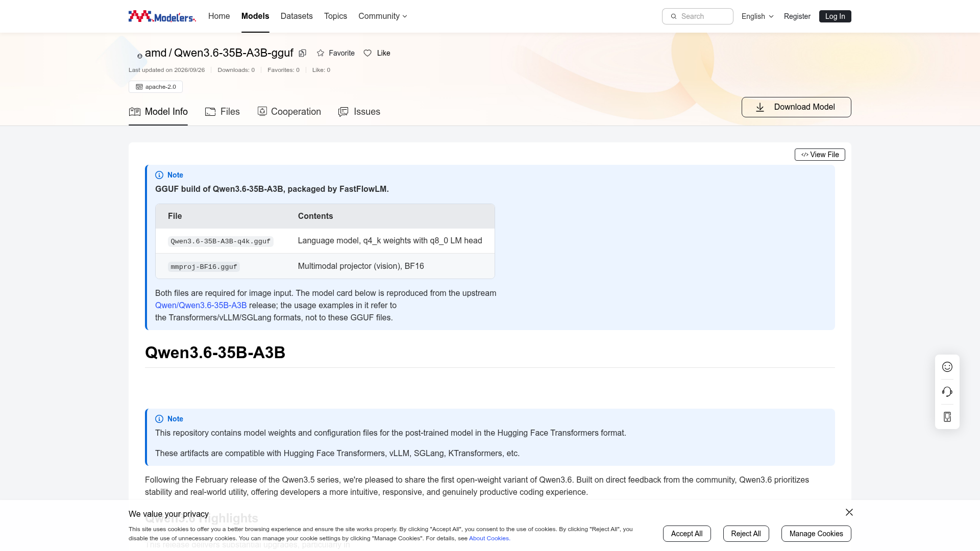The width and height of the screenshot is (980, 551).
Task: Select the mmproj-BF16.gguf file name
Action: click(204, 267)
